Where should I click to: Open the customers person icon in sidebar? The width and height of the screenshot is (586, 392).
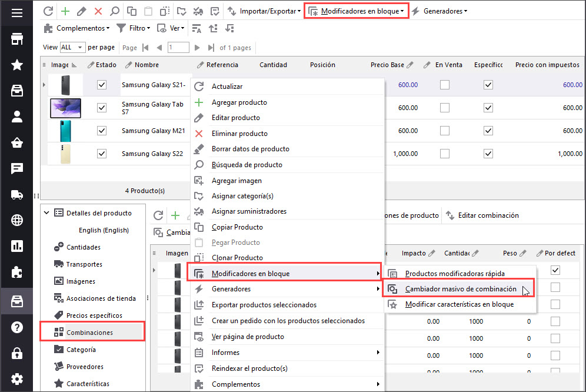[x=17, y=117]
